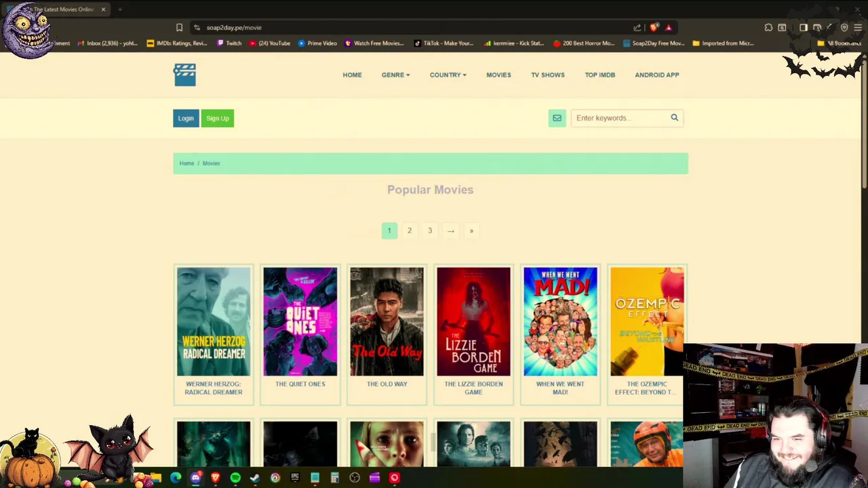Open IMDb Ratings bookmark
Screen dimensions: 868x488
(177, 43)
